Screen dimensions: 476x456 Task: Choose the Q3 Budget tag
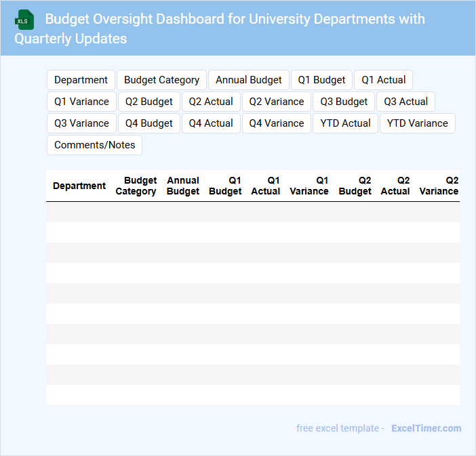pyautogui.click(x=344, y=102)
